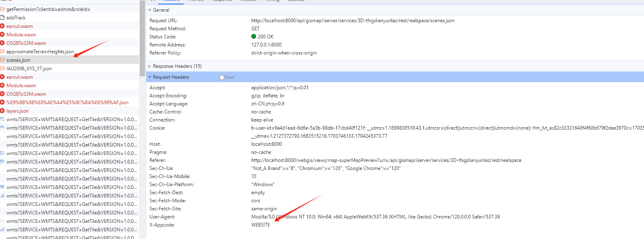Click the Sec-Fetch-Site value same-origin

[x=264, y=209]
